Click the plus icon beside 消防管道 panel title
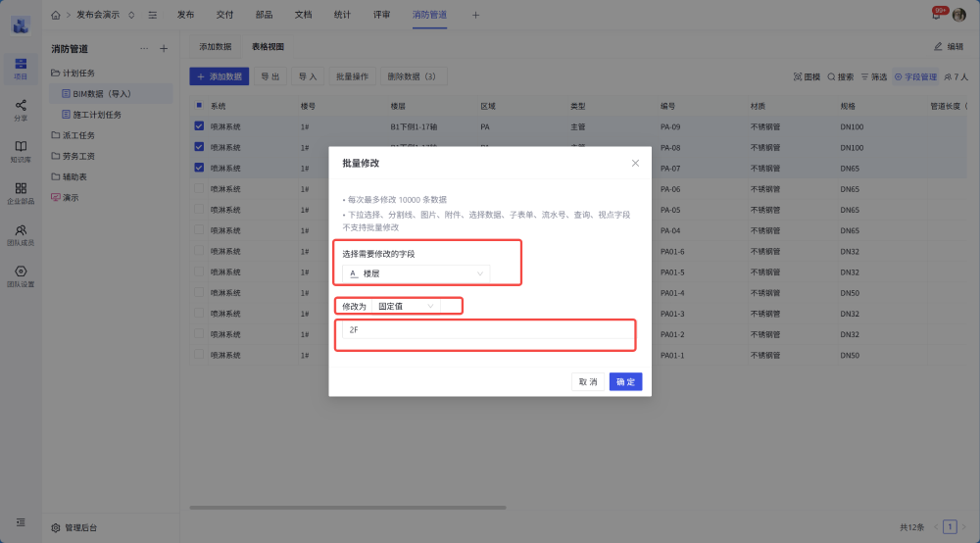The image size is (980, 543). [x=164, y=48]
